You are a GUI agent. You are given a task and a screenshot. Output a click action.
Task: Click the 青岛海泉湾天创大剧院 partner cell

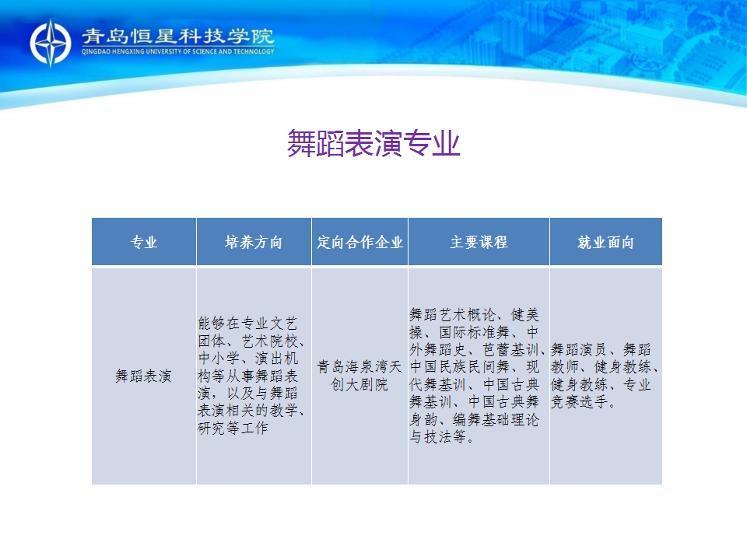359,375
